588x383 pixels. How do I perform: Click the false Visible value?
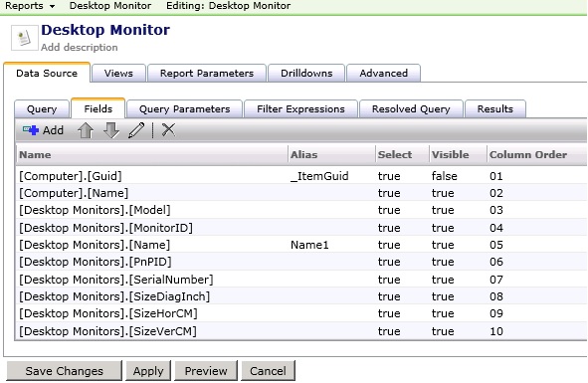pyautogui.click(x=445, y=176)
